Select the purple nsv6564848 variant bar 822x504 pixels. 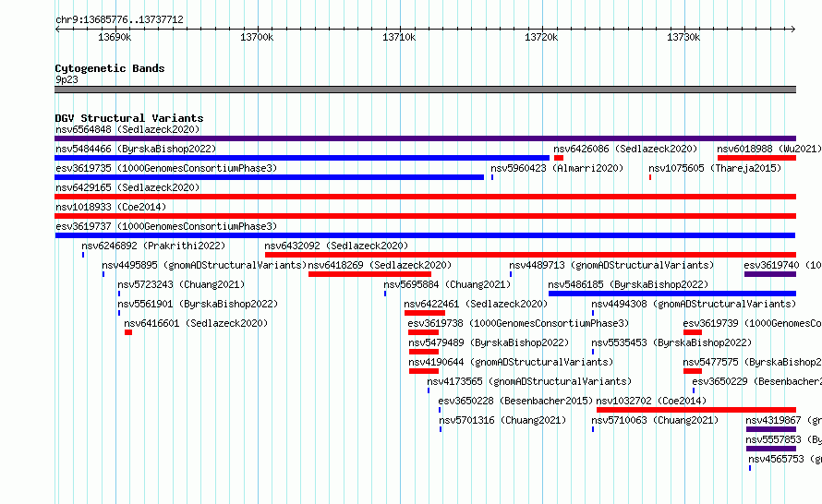[425, 138]
